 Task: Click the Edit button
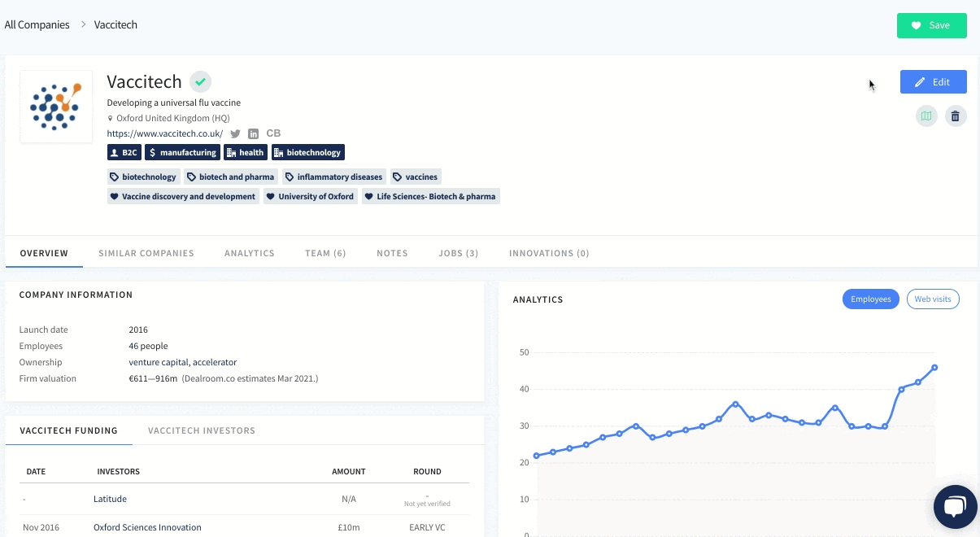click(934, 82)
